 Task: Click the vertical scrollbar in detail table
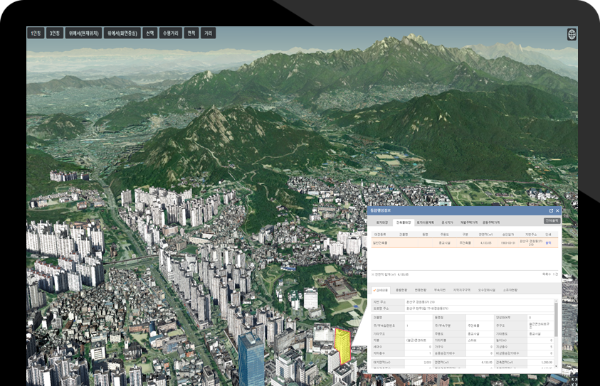click(x=556, y=319)
